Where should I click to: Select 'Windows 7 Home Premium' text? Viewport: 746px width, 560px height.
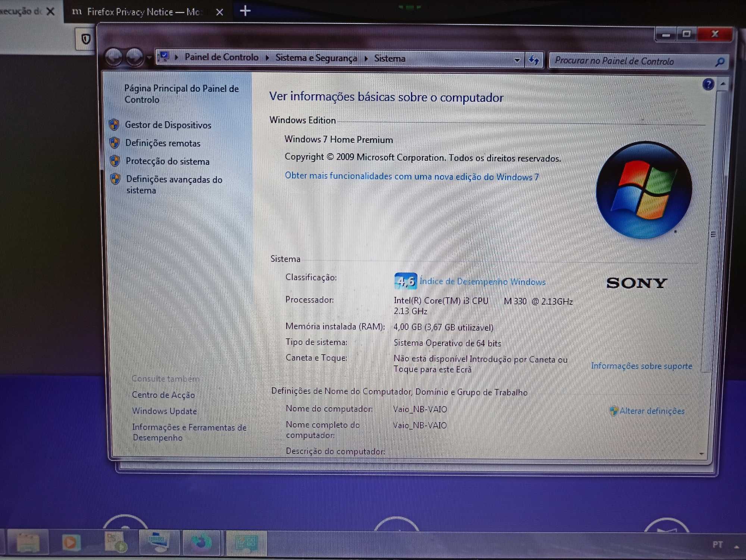coord(339,139)
